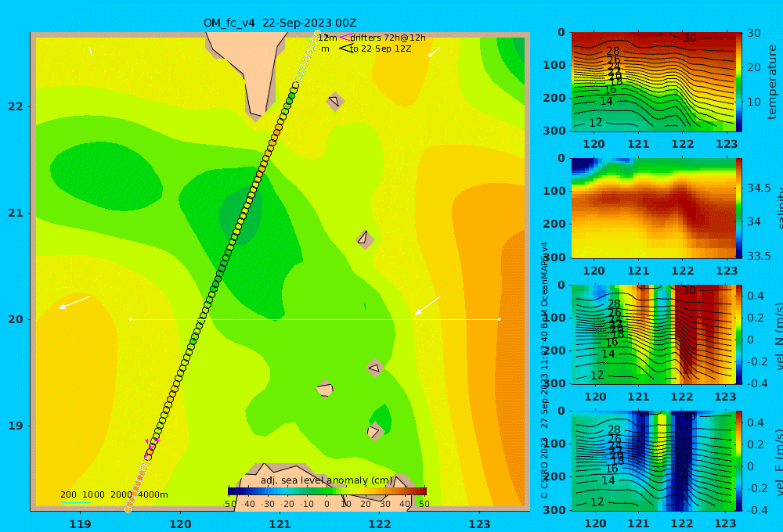Click the white current arrow near 122.5E 20N
The width and height of the screenshot is (783, 532).
pos(428,305)
